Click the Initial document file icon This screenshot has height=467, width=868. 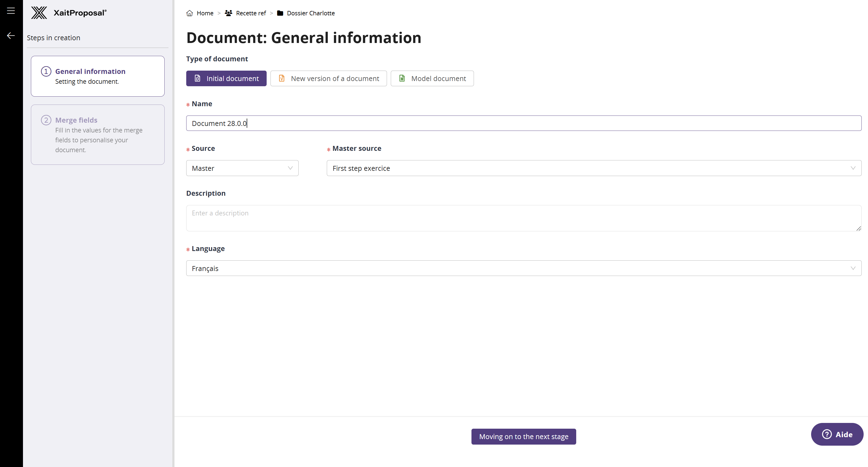coord(197,78)
